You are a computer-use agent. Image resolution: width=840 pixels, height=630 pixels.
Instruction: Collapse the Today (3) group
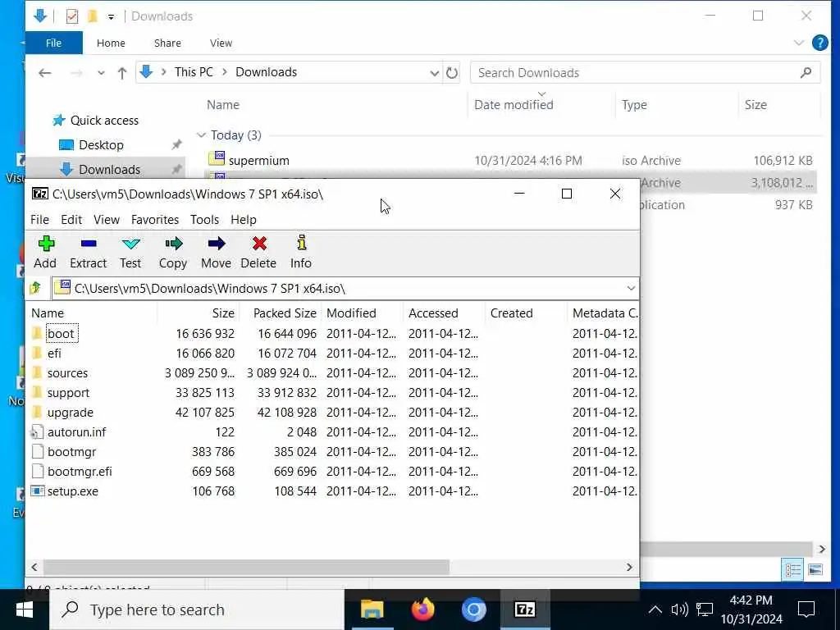coord(202,135)
